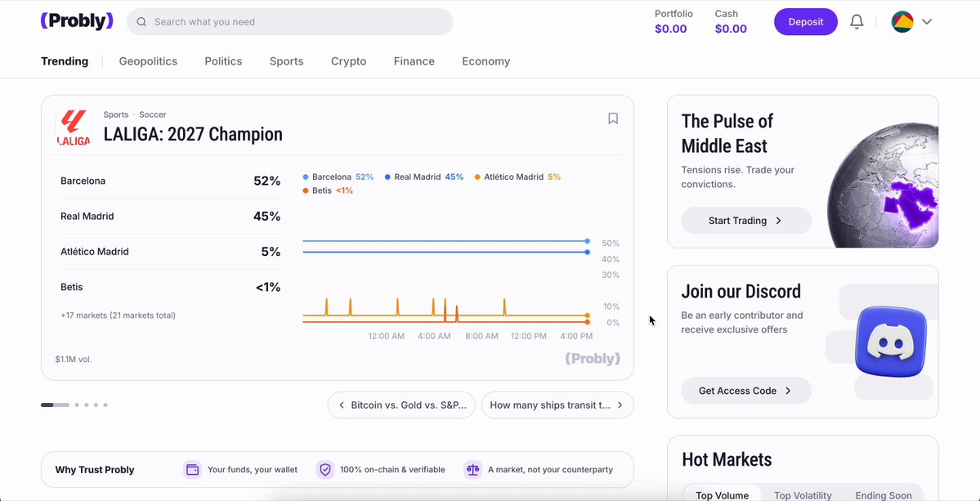
Task: Open the Finance category
Action: [414, 61]
